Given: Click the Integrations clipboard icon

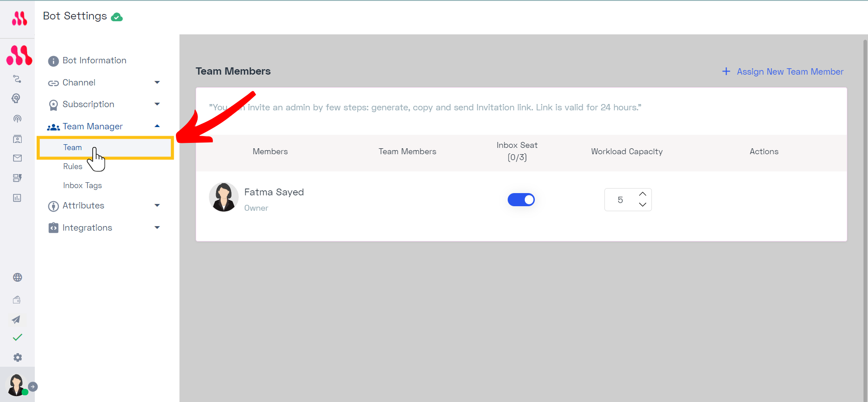Looking at the screenshot, I should pyautogui.click(x=53, y=228).
